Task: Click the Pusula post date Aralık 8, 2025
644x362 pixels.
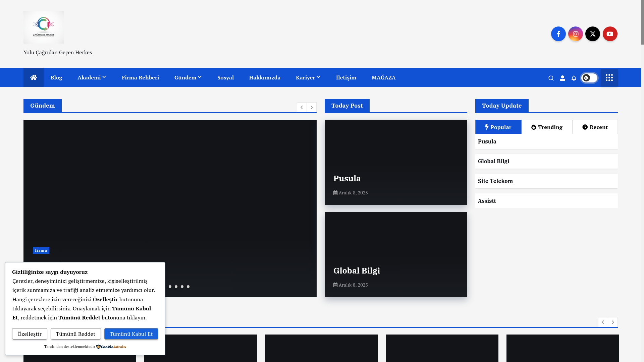Action: [351, 193]
